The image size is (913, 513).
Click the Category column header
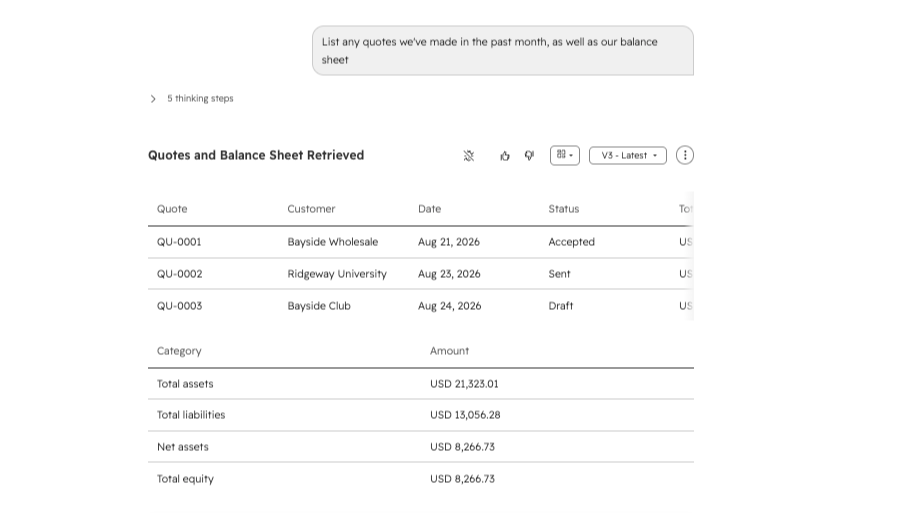coord(179,351)
